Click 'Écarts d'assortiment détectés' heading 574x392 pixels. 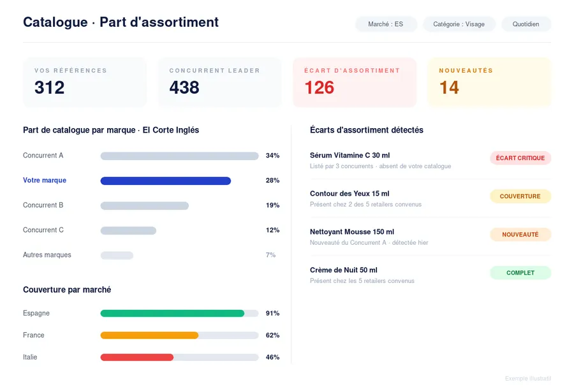point(367,130)
